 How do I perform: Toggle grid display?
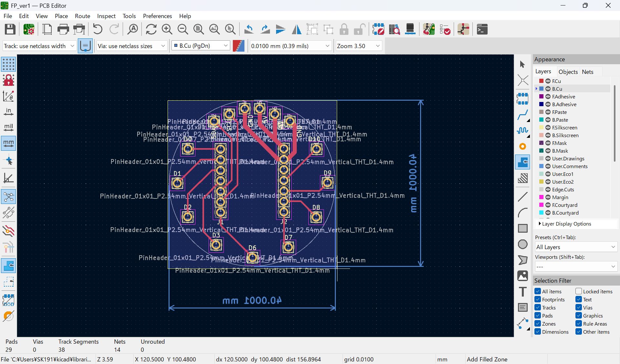tap(8, 64)
